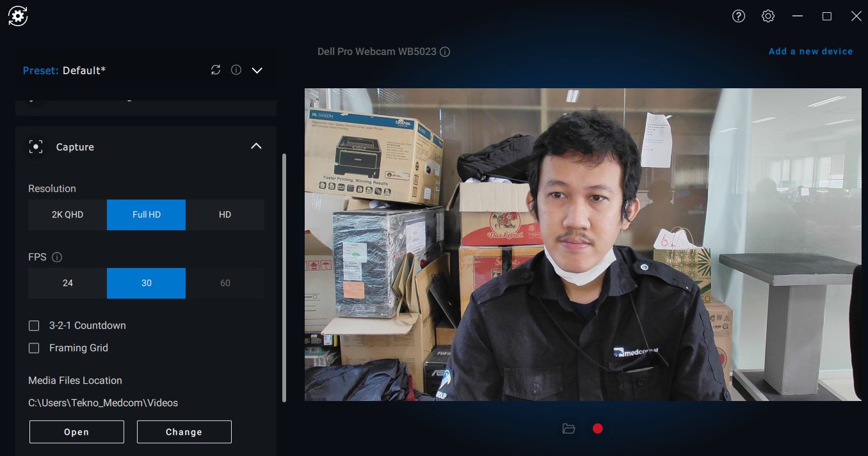Click the Open media folder button
Screen dimensions: 868x456
coord(77,432)
